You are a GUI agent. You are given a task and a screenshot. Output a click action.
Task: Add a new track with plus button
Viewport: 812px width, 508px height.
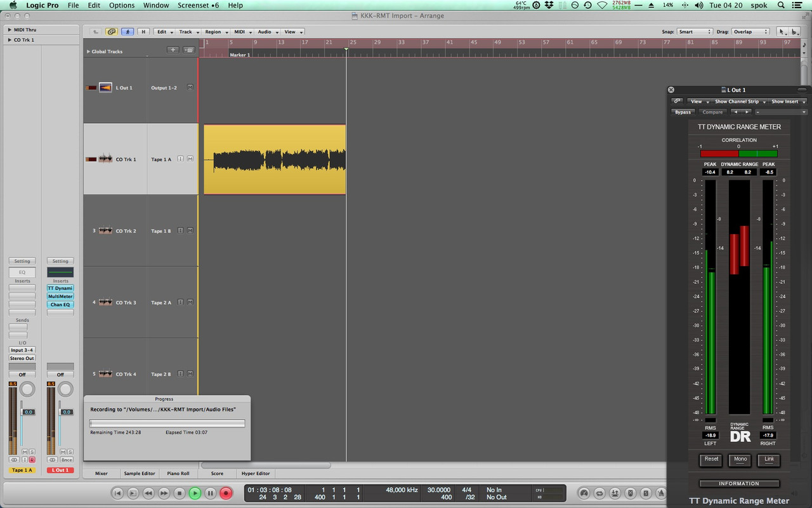point(173,50)
